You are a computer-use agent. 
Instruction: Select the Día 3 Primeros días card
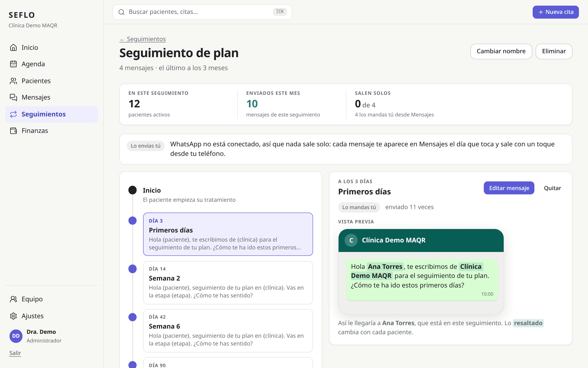228,234
